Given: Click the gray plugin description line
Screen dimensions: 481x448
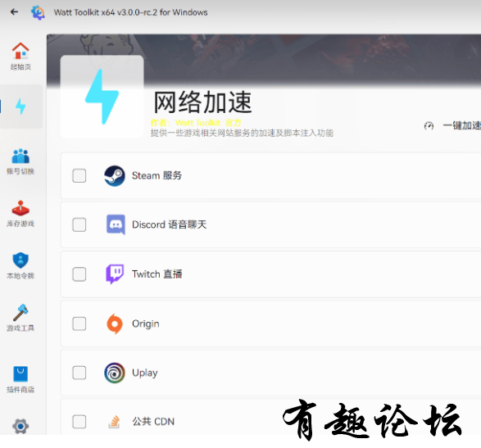Looking at the screenshot, I should pyautogui.click(x=242, y=133).
